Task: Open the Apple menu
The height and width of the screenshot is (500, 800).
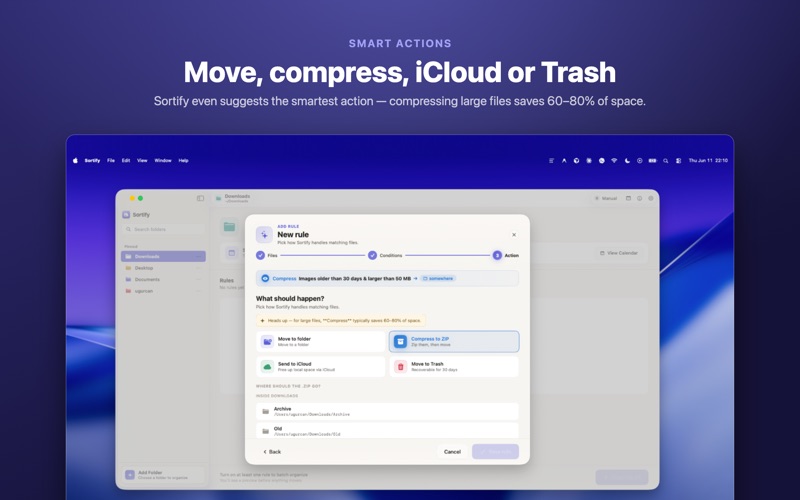Action: point(75,160)
